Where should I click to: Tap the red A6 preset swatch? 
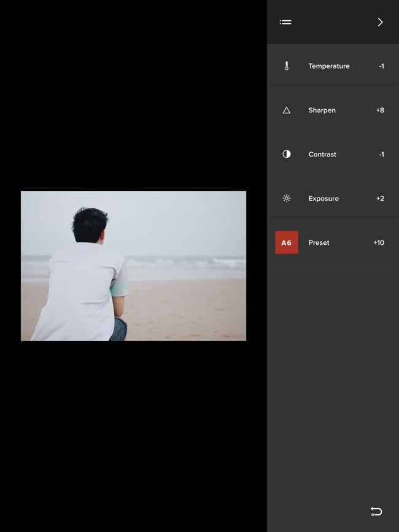pyautogui.click(x=287, y=242)
